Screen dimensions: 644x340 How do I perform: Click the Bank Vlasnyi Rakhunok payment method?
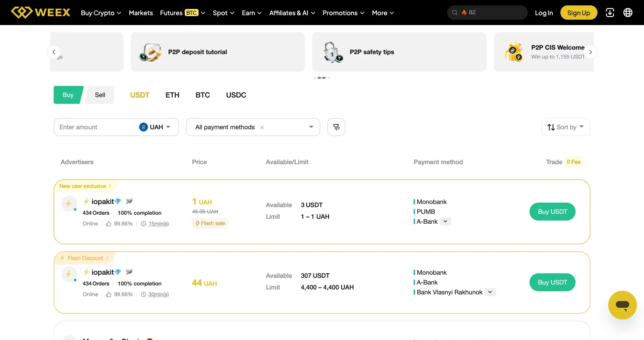(449, 292)
